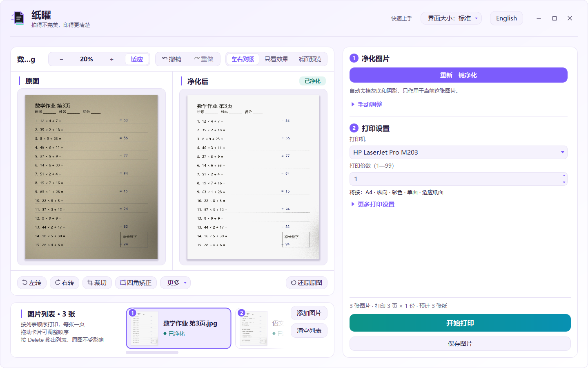Fit image using 适应 button

(137, 59)
